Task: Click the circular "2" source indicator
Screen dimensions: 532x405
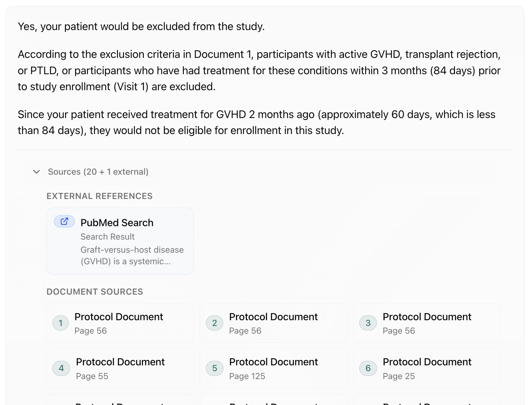Action: (x=214, y=323)
